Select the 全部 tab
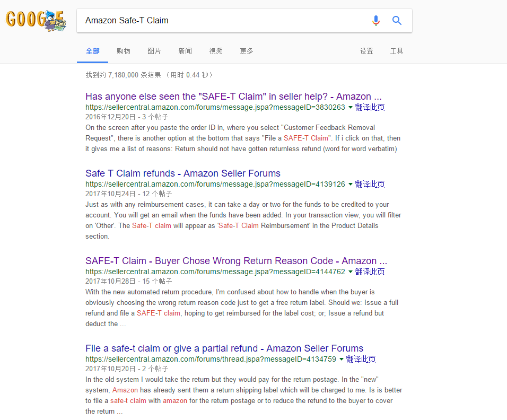This screenshot has width=507, height=420. click(x=92, y=51)
